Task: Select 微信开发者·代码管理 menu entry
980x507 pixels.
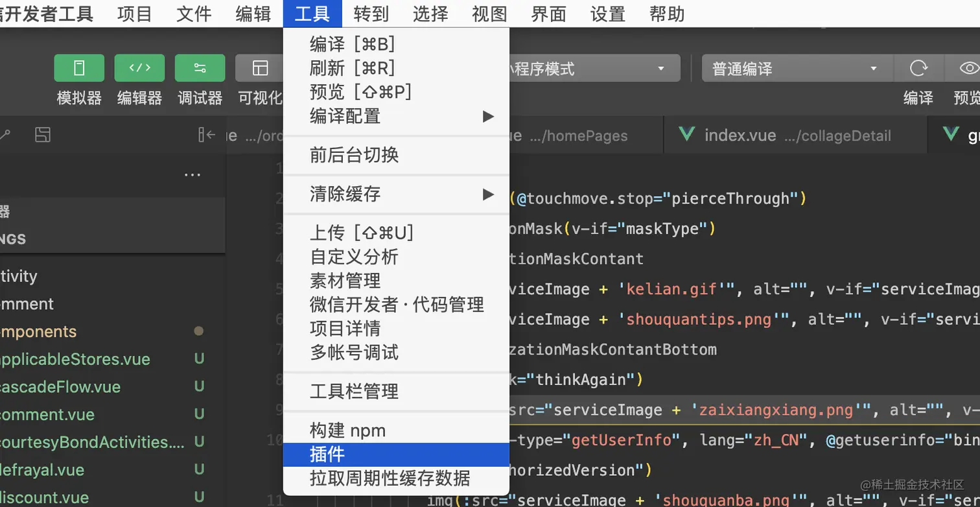Action: 396,305
